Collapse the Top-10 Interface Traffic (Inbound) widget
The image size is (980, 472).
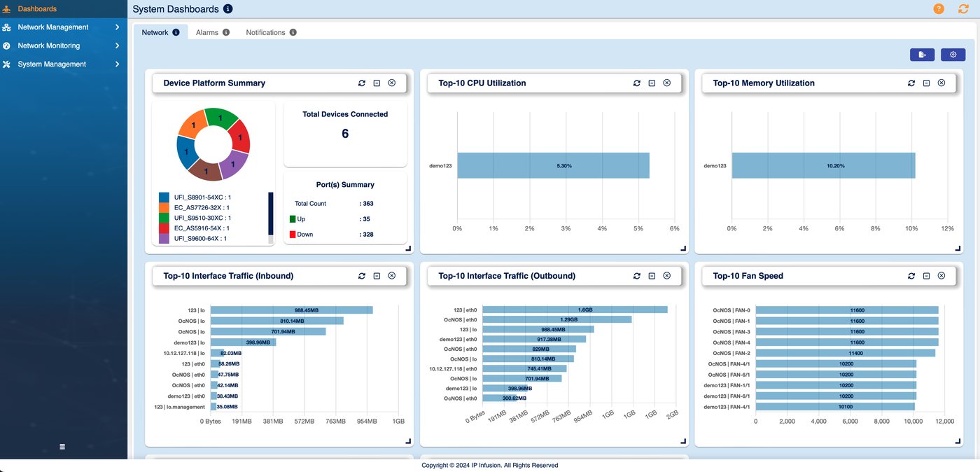[377, 276]
